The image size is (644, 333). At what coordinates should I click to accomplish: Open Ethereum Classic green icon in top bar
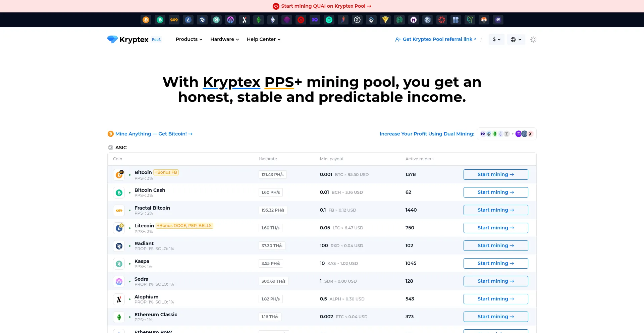[259, 20]
